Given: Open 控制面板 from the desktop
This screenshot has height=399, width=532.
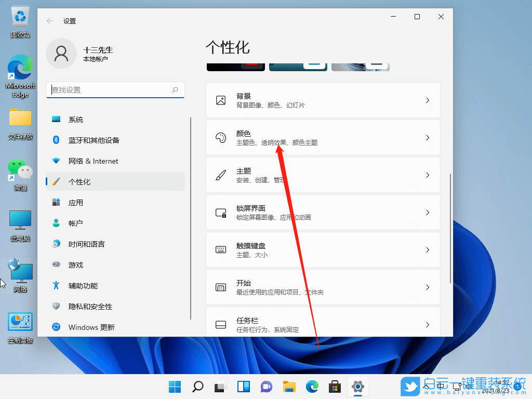Looking at the screenshot, I should (20, 323).
